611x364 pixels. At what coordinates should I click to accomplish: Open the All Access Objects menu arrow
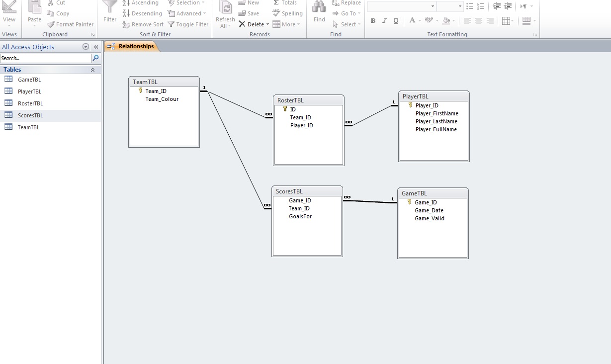tap(86, 47)
